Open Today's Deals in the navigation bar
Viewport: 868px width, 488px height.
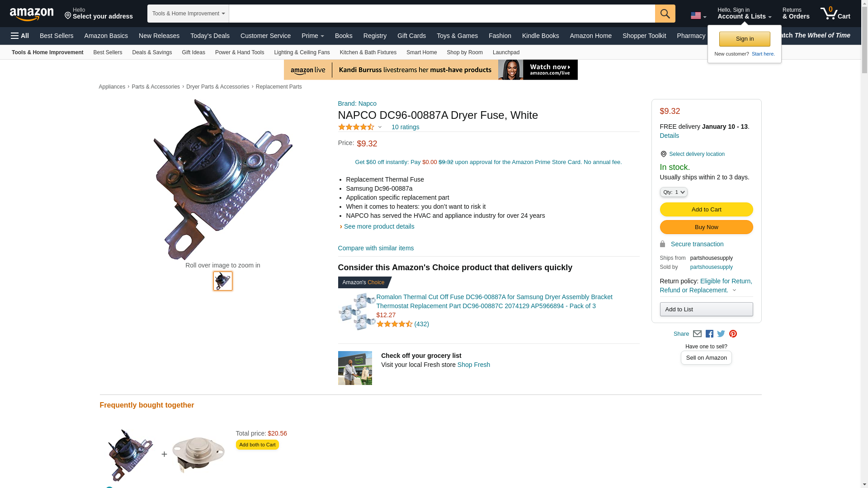point(210,36)
